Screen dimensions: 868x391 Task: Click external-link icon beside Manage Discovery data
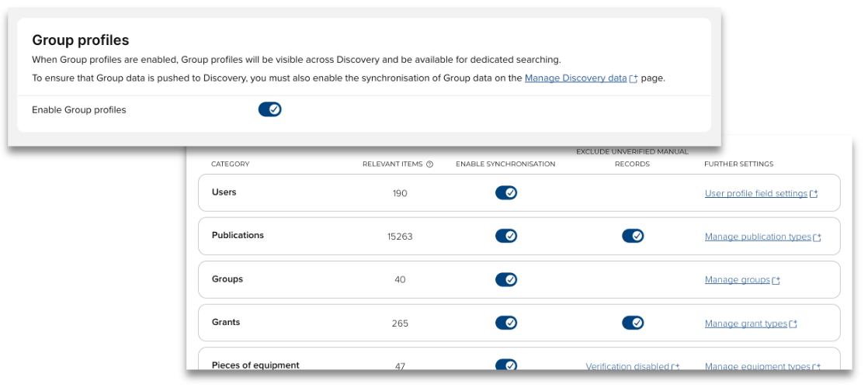click(x=634, y=78)
